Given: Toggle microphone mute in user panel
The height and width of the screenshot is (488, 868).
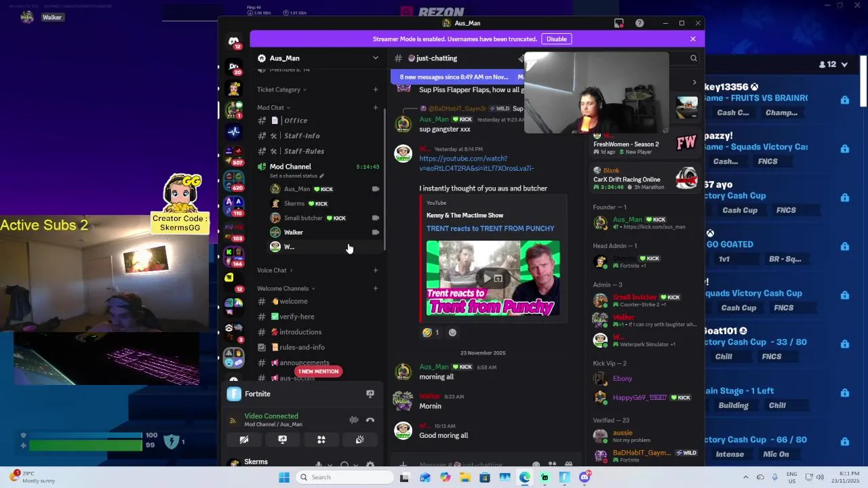Looking at the screenshot, I should pyautogui.click(x=319, y=464).
